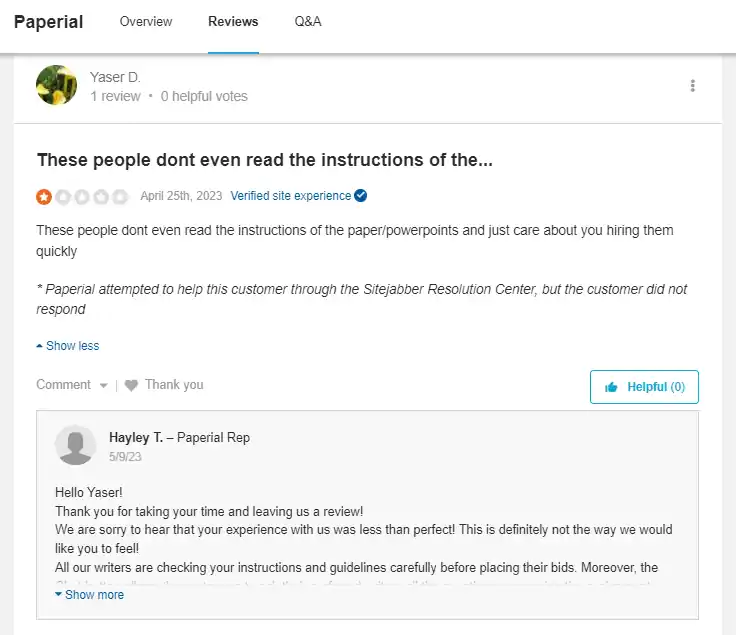The height and width of the screenshot is (635, 736).
Task: Click the verified checkmark badge icon
Action: pos(360,196)
